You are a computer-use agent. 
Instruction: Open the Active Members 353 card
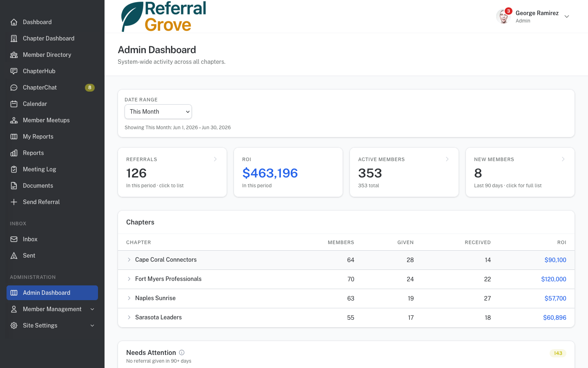coord(404,172)
